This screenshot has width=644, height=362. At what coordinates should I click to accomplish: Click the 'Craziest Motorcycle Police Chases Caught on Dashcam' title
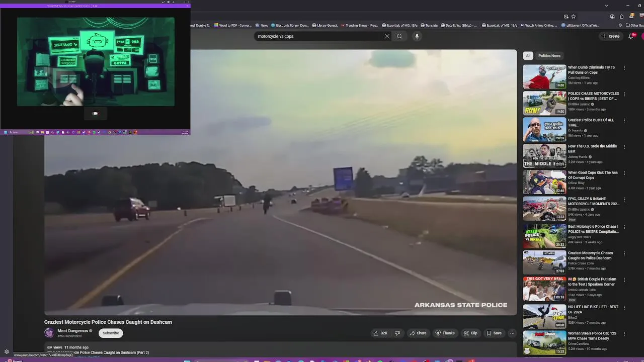pos(108,322)
